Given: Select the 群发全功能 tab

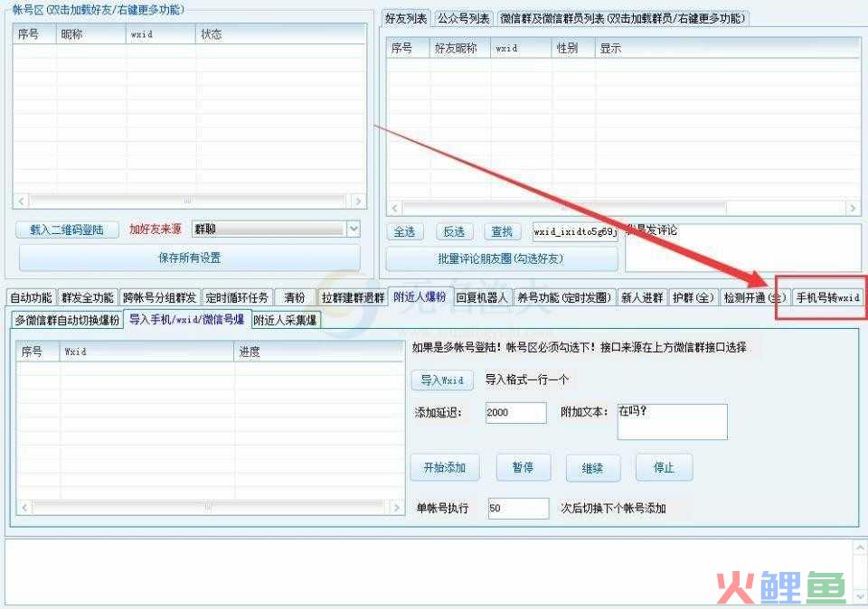Looking at the screenshot, I should click(88, 297).
